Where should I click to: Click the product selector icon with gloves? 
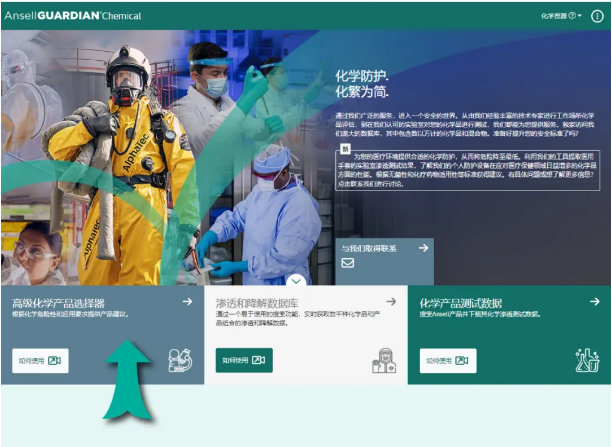180,359
